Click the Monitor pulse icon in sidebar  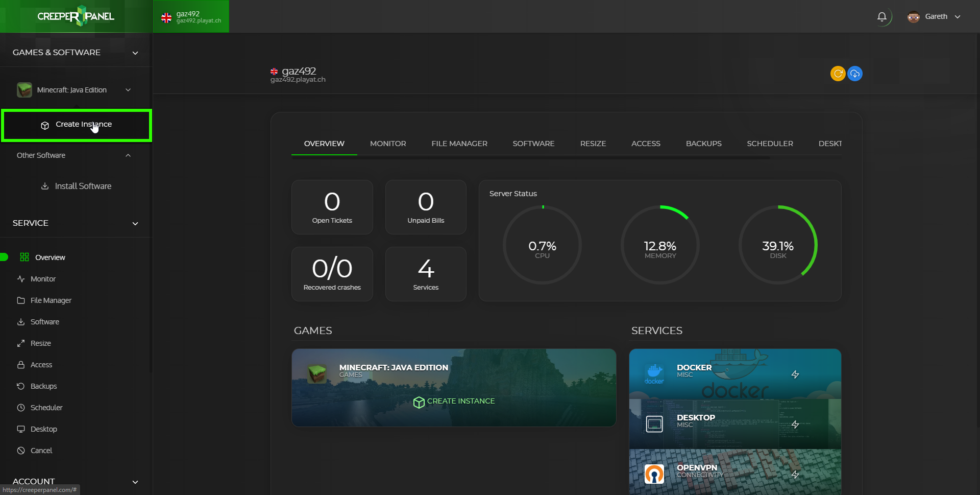(x=21, y=279)
